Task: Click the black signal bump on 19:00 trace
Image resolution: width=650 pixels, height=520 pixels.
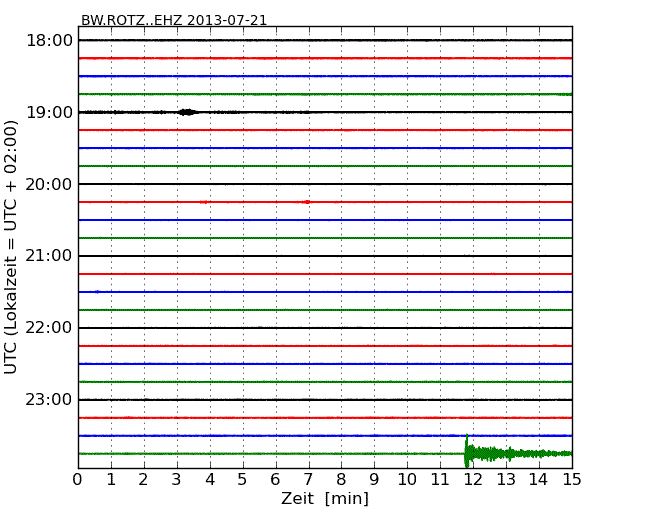Action: 188,112
